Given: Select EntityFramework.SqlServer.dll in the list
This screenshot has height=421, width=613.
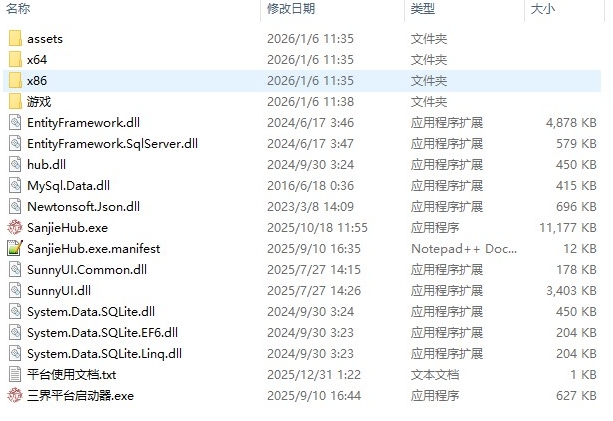Looking at the screenshot, I should 112,144.
